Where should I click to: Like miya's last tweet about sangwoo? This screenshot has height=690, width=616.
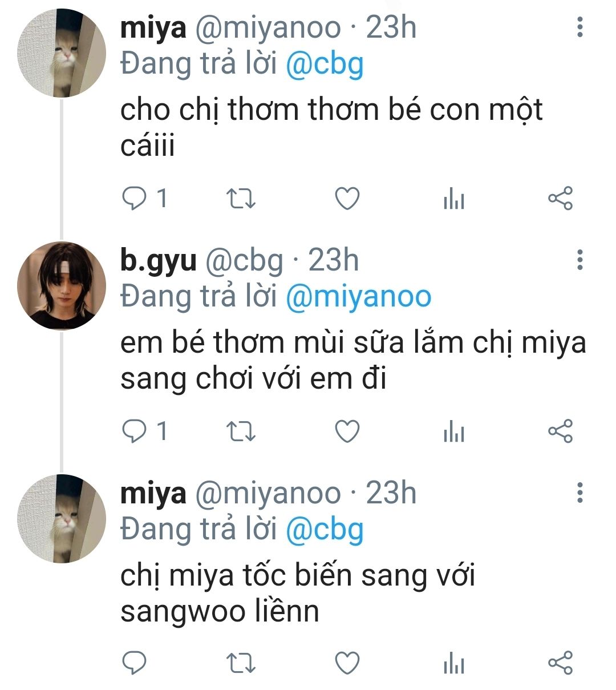(x=347, y=663)
